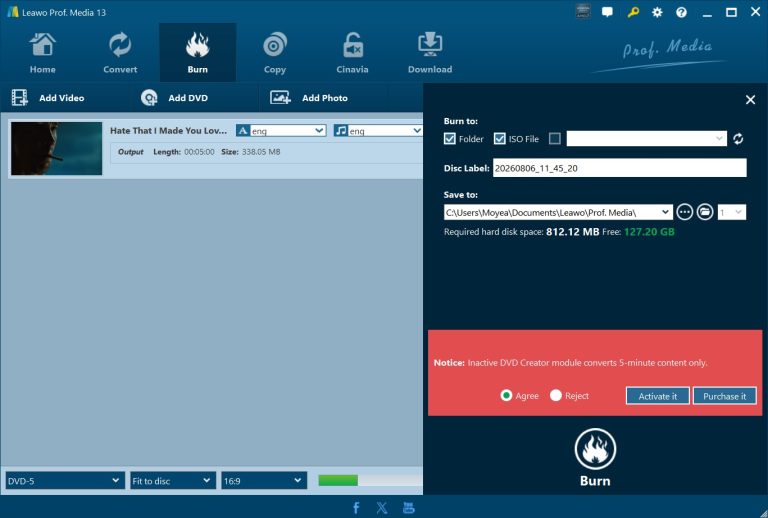Open the Fit to disc quality dropdown
The height and width of the screenshot is (518, 768).
(172, 481)
